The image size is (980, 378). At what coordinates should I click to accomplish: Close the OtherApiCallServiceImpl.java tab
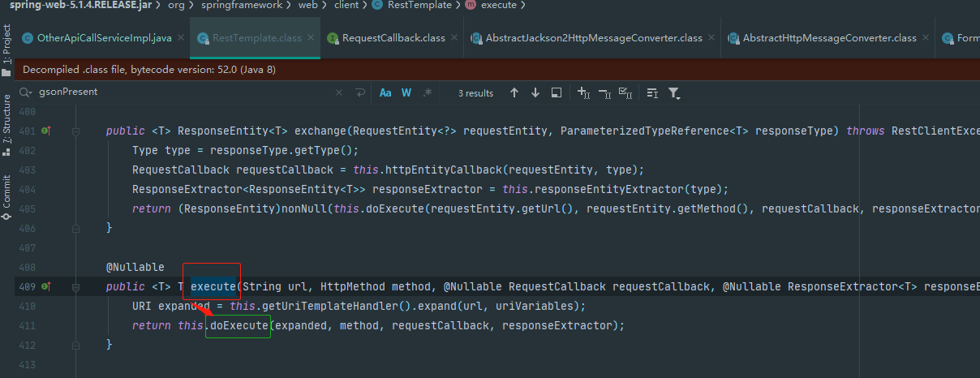pyautogui.click(x=180, y=38)
